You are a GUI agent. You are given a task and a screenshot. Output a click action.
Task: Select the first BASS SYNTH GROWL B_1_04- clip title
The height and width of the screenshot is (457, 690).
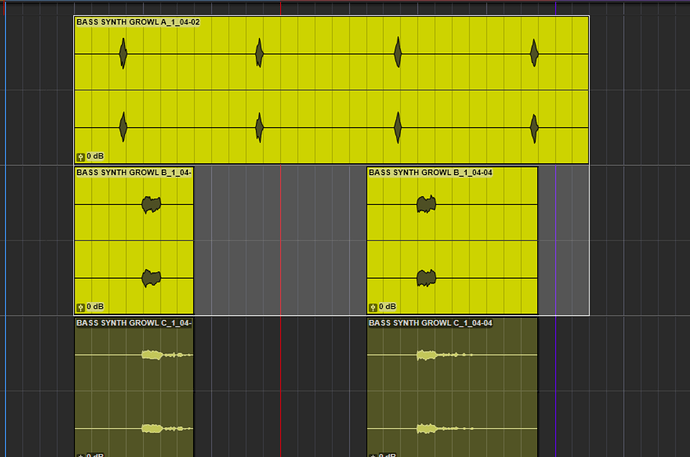tap(134, 172)
